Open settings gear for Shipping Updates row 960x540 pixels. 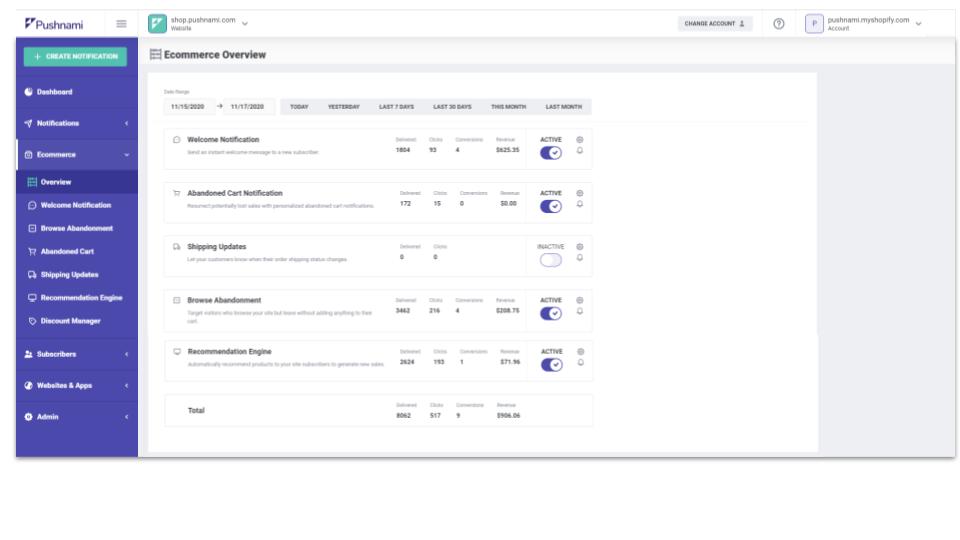(580, 246)
